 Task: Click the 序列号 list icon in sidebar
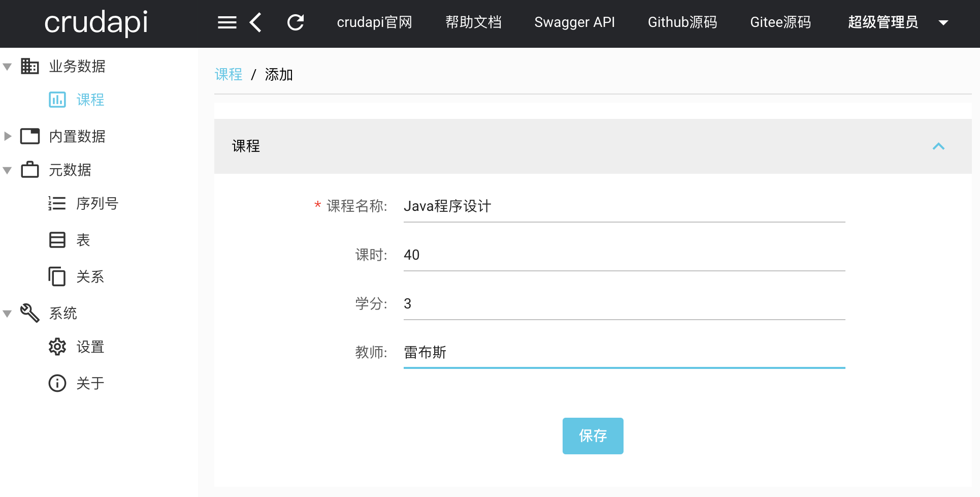[57, 203]
